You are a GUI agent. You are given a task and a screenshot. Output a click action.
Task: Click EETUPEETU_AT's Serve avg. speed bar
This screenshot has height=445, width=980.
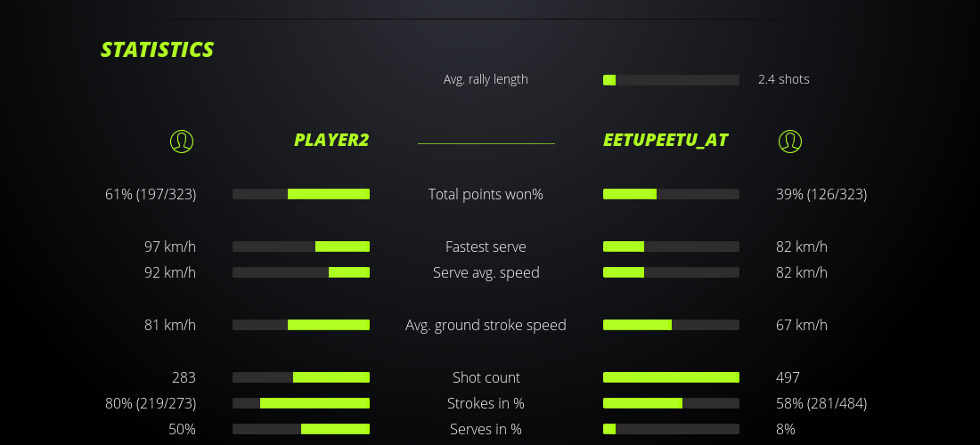pyautogui.click(x=671, y=272)
